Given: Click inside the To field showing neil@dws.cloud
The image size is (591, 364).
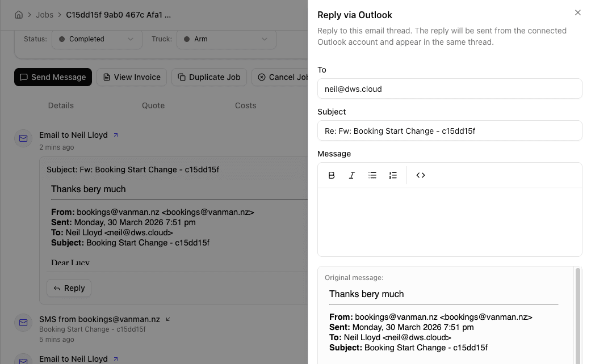Looking at the screenshot, I should [450, 88].
